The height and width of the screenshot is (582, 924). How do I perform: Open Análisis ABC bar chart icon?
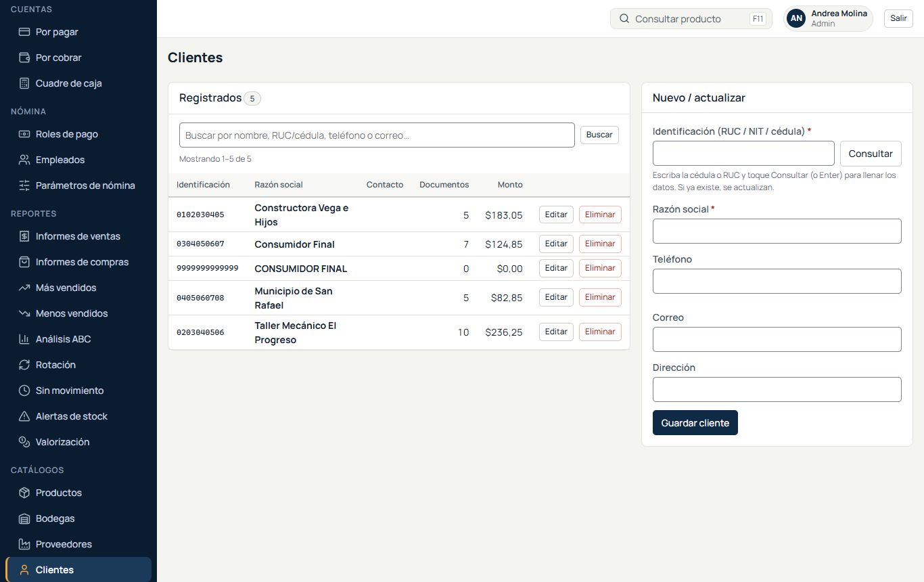[x=24, y=339]
